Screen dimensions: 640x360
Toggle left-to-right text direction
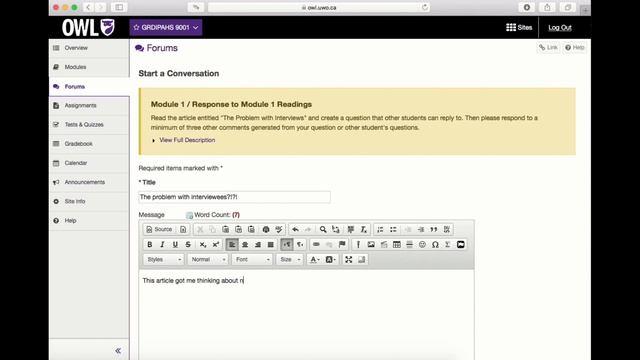coord(287,244)
